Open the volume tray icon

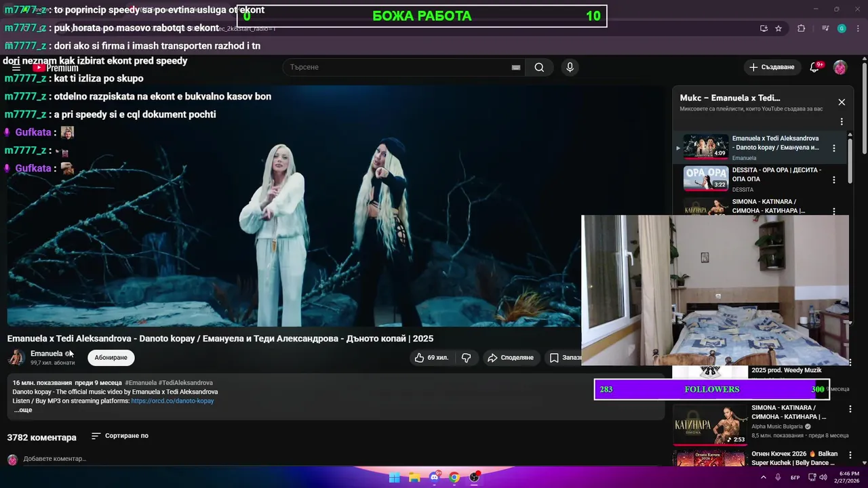pos(823,477)
